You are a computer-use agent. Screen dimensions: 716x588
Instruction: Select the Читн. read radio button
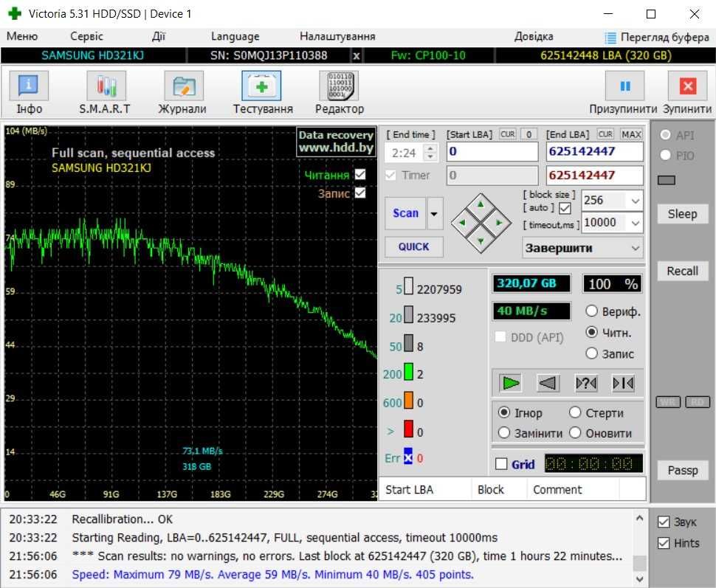[591, 332]
